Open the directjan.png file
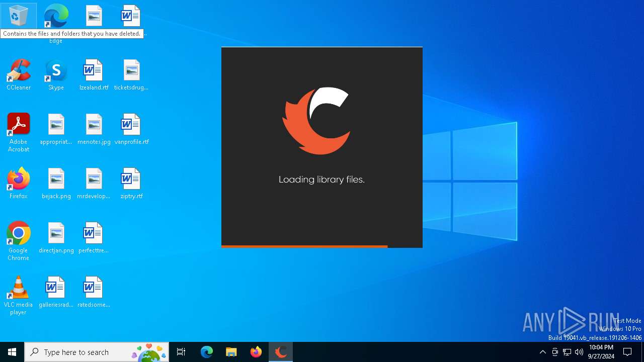 [56, 238]
